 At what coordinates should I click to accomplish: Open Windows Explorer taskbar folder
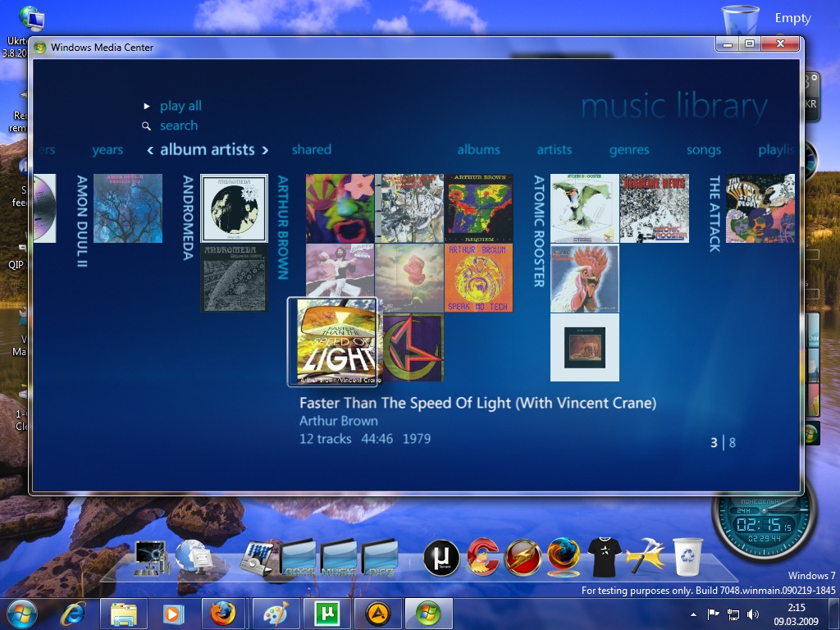click(x=123, y=614)
